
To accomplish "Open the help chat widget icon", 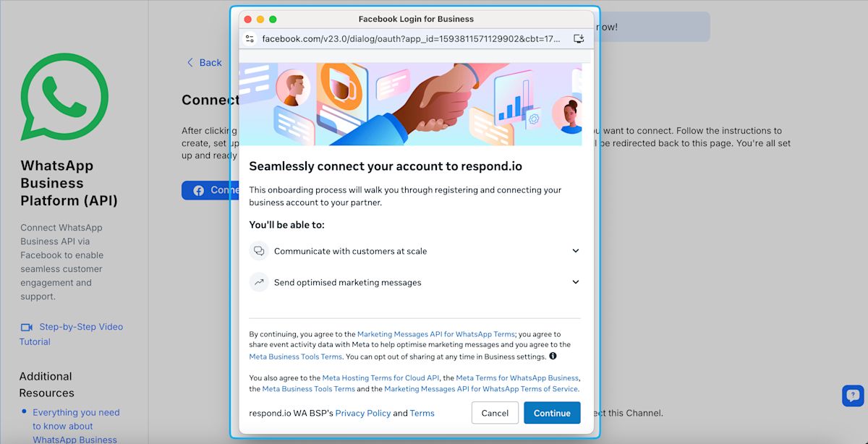I will pos(853,396).
